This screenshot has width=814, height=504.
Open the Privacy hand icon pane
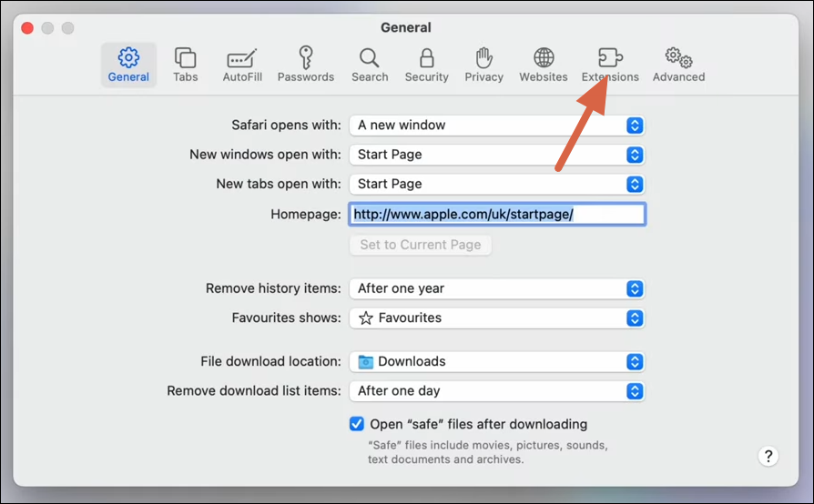click(483, 65)
